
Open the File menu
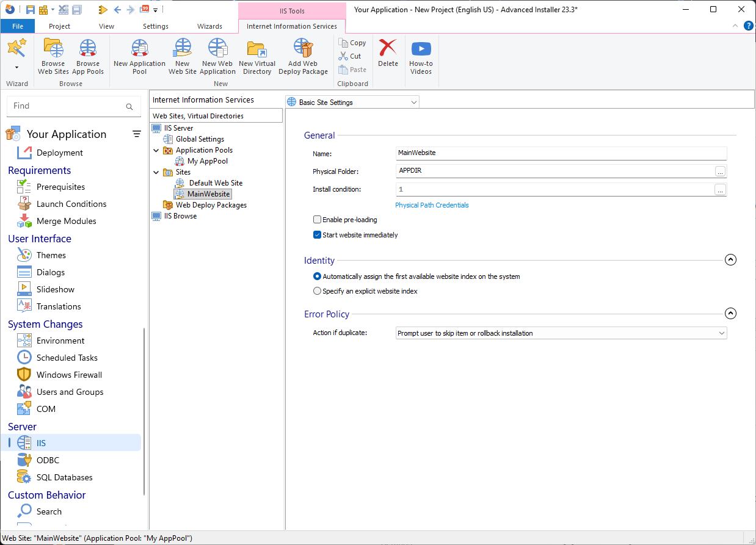tap(18, 26)
